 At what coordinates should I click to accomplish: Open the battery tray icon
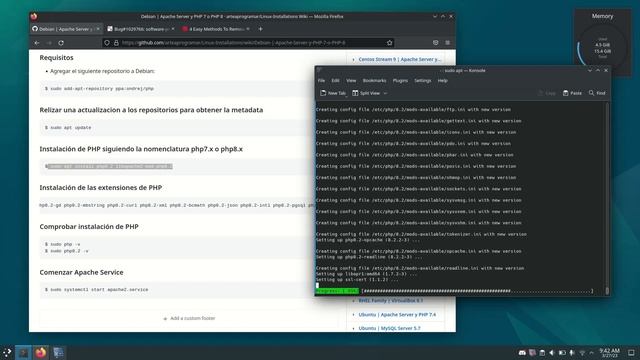(562, 353)
